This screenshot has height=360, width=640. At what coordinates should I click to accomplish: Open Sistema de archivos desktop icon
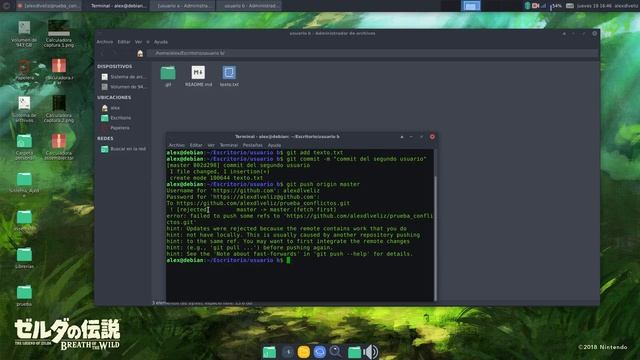click(x=24, y=109)
